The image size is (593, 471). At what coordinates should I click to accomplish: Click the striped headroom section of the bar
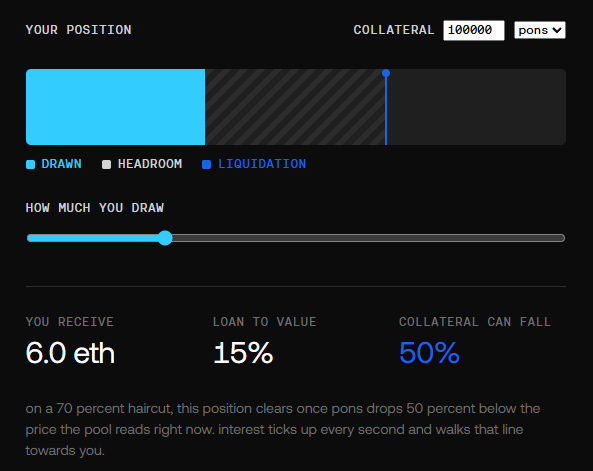(295, 107)
